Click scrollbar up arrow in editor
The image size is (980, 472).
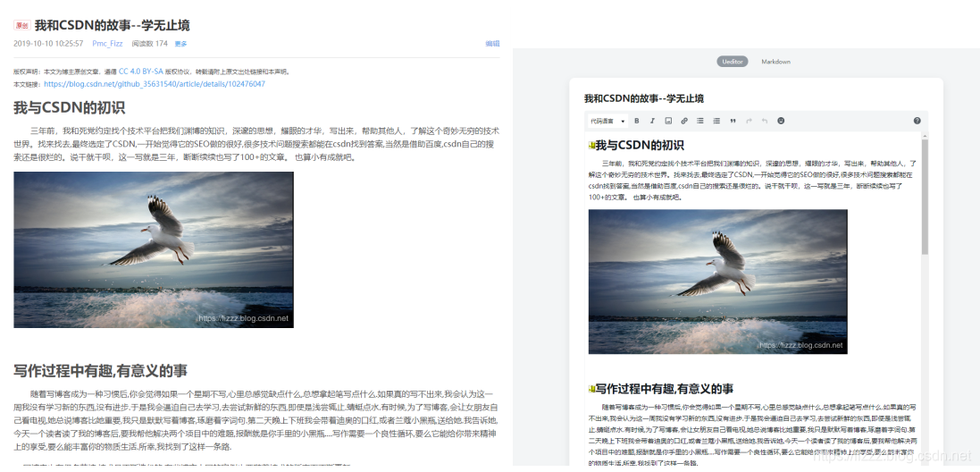(925, 135)
